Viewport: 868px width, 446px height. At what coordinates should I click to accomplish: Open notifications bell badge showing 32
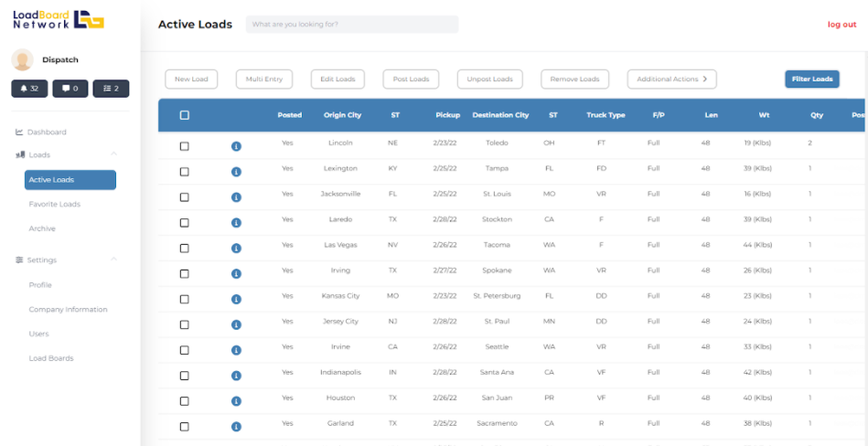[29, 89]
